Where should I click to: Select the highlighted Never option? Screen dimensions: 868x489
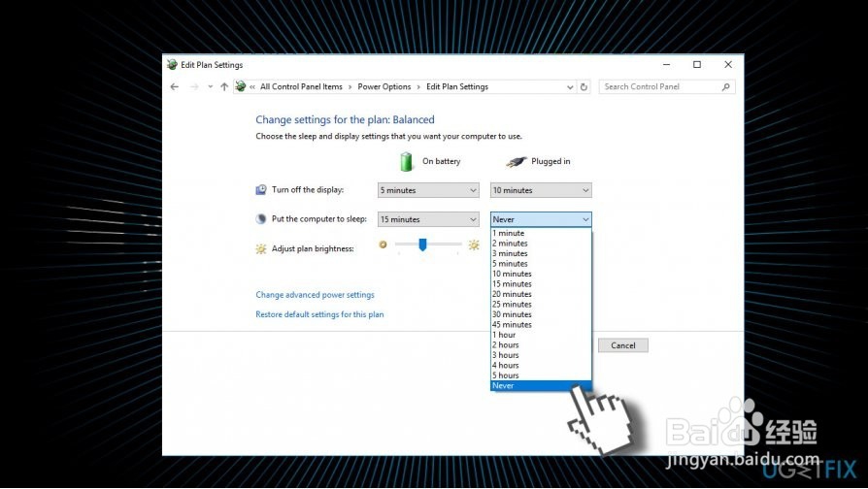541,385
